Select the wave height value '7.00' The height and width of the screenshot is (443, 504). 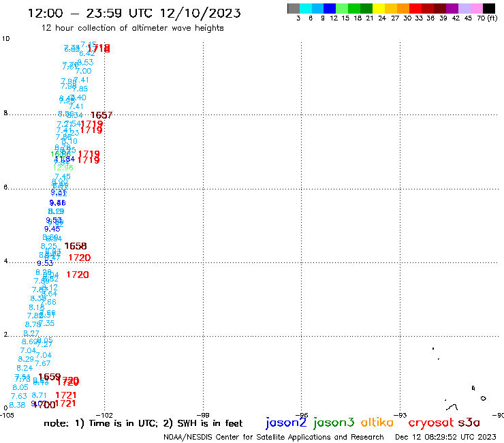coord(83,71)
